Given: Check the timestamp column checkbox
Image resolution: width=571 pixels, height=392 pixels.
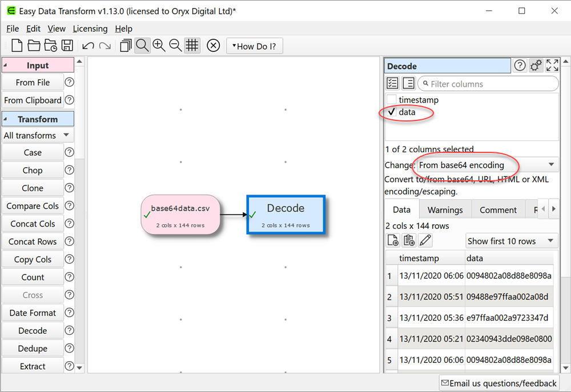Looking at the screenshot, I should tap(392, 100).
